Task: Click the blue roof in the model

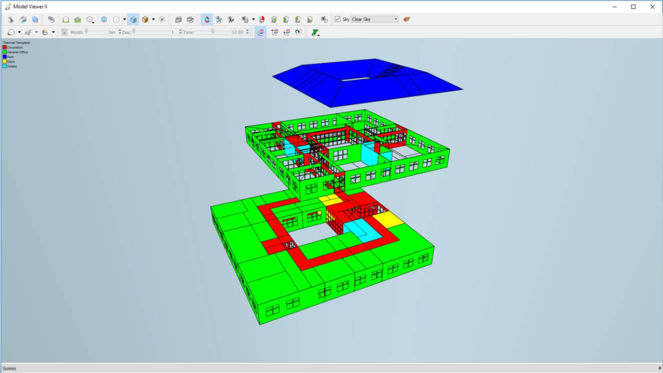Action: pos(367,82)
